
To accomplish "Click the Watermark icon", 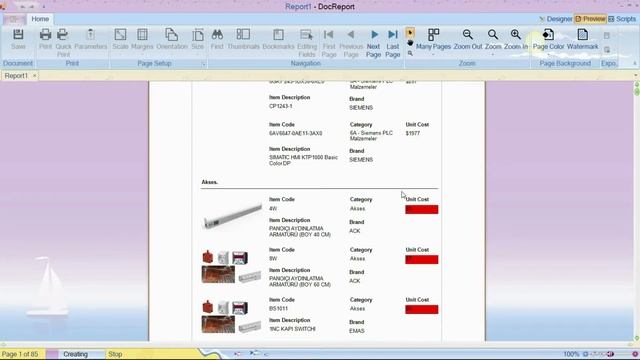I will pos(582,35).
